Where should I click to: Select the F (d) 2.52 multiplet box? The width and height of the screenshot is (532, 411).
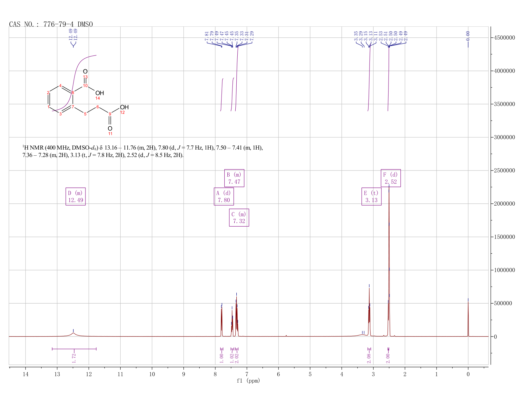coord(390,178)
